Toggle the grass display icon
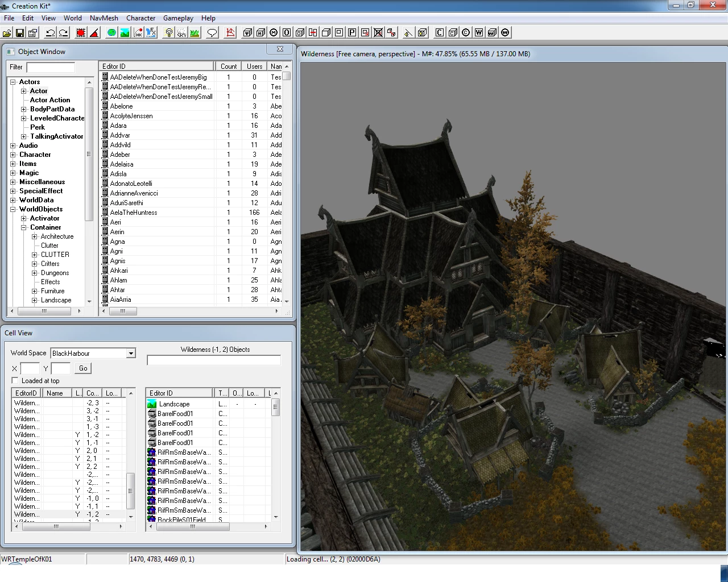The image size is (728, 582). point(195,33)
